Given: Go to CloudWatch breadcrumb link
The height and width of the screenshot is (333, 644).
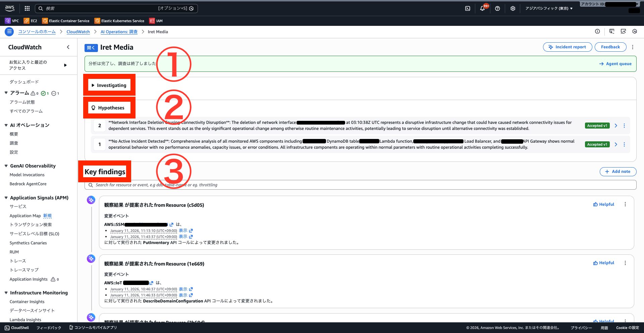Looking at the screenshot, I should [78, 32].
